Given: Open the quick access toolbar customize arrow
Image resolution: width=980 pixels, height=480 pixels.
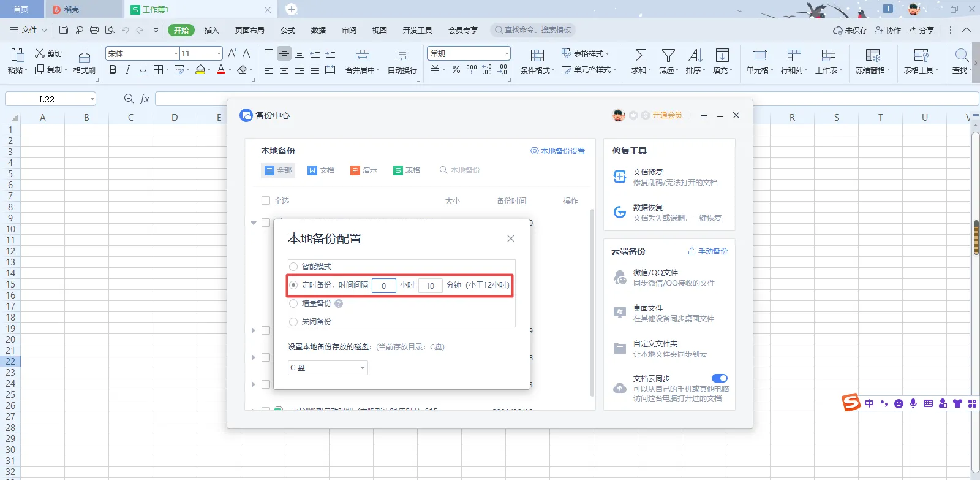Looking at the screenshot, I should [x=156, y=29].
